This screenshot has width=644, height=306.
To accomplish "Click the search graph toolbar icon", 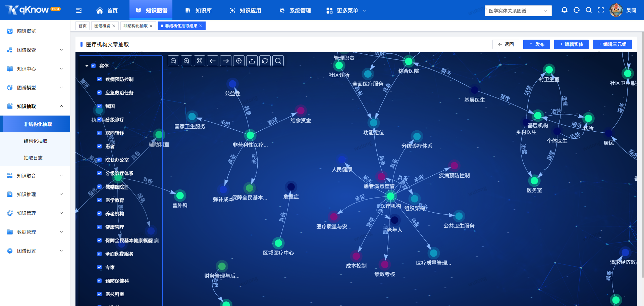I will pyautogui.click(x=278, y=61).
